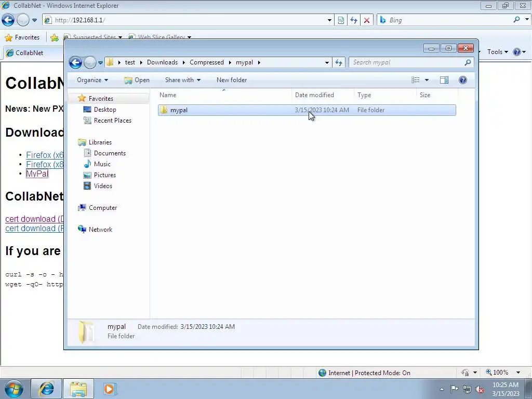
Task: Sort by the Name column header
Action: 224,95
